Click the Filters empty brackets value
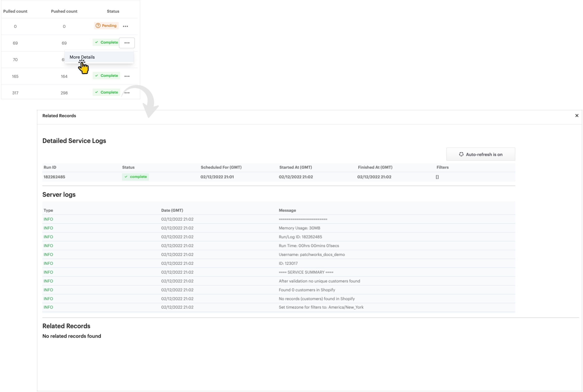 coord(437,177)
